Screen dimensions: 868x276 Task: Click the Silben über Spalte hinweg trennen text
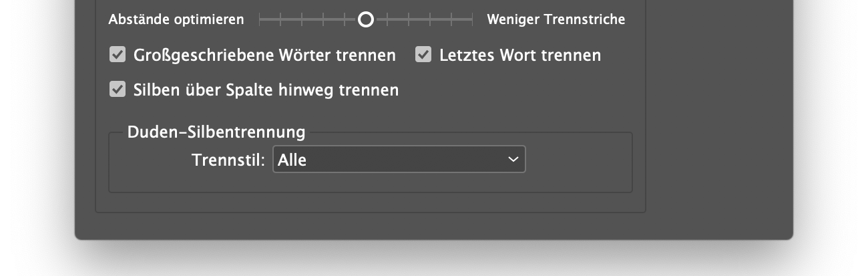click(266, 89)
